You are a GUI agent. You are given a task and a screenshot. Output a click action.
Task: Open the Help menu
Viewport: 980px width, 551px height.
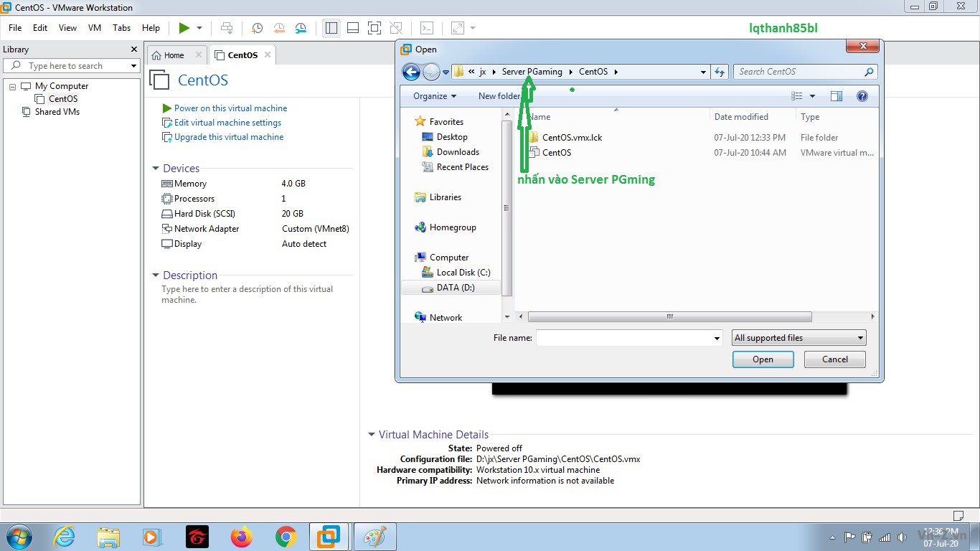(151, 28)
